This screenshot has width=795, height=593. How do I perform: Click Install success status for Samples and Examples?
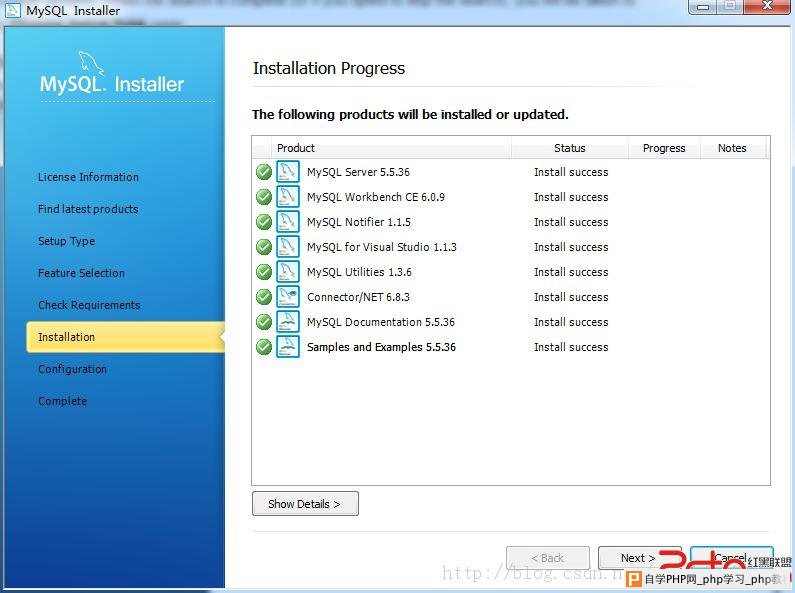point(571,347)
